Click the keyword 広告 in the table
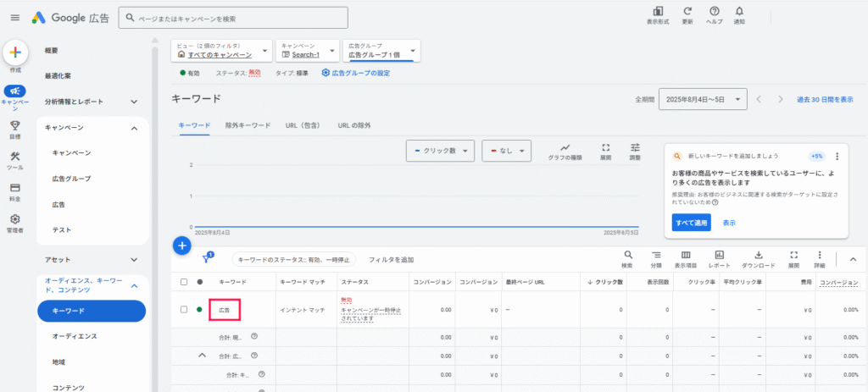 point(224,309)
